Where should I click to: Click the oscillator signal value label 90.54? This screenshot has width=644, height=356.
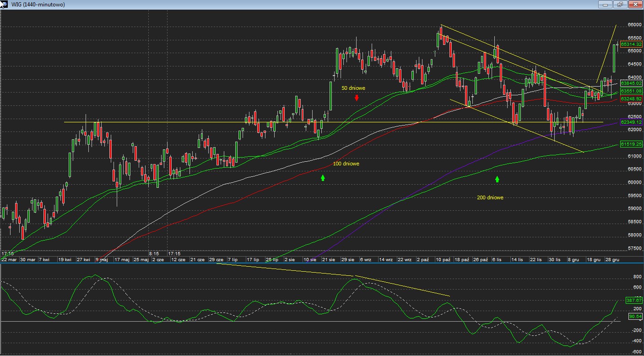click(x=634, y=316)
